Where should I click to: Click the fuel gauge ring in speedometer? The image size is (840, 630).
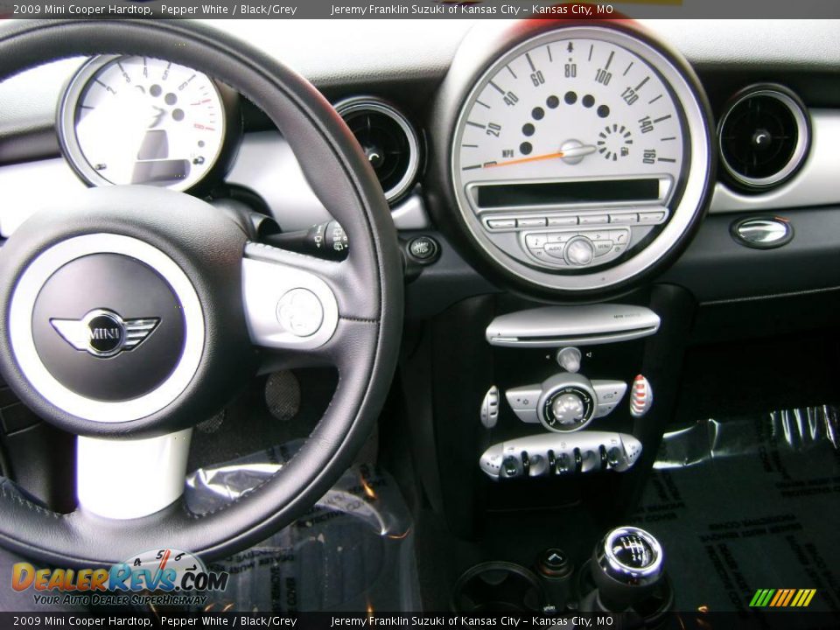pos(615,143)
